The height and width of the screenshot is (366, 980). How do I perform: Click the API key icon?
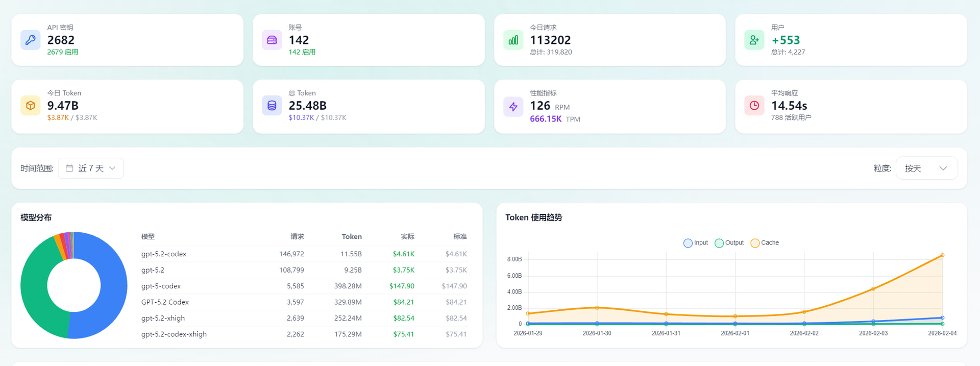pyautogui.click(x=31, y=40)
